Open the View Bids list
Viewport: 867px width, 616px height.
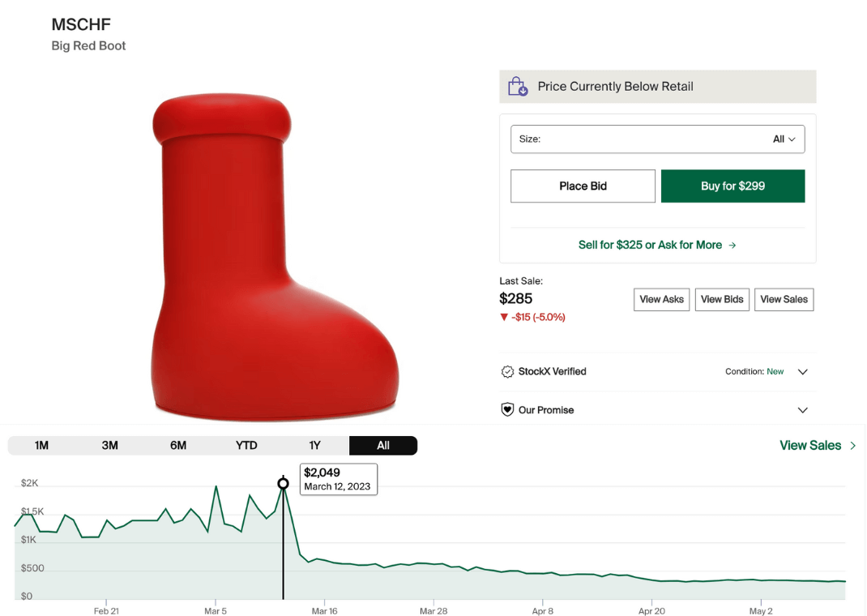click(722, 299)
